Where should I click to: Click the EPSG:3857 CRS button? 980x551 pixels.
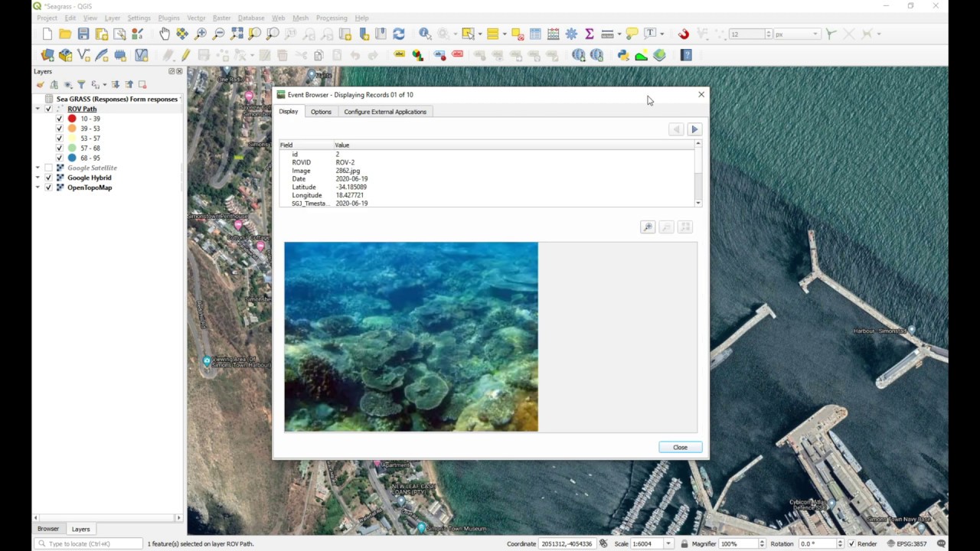click(906, 543)
